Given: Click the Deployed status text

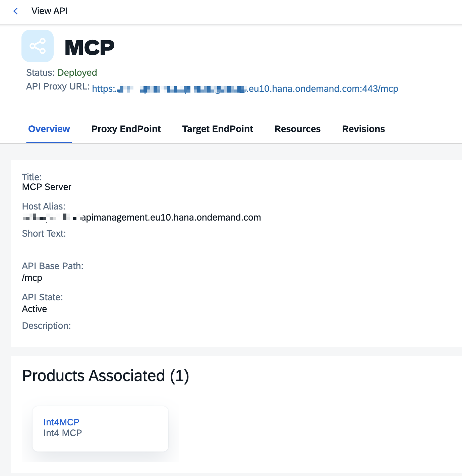Looking at the screenshot, I should pos(77,73).
